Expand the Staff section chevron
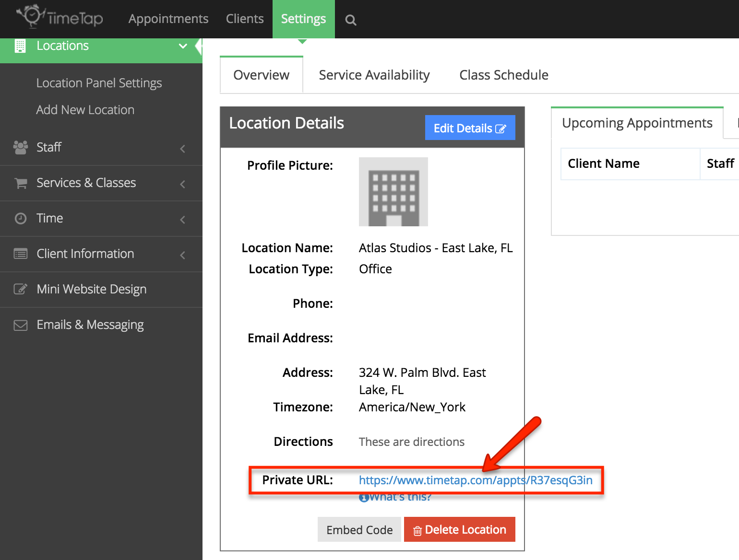 pos(183,149)
